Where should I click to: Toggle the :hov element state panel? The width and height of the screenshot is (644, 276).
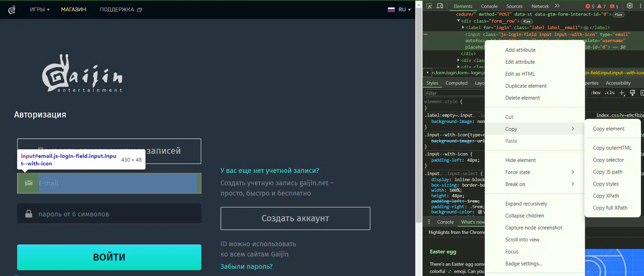pos(595,93)
